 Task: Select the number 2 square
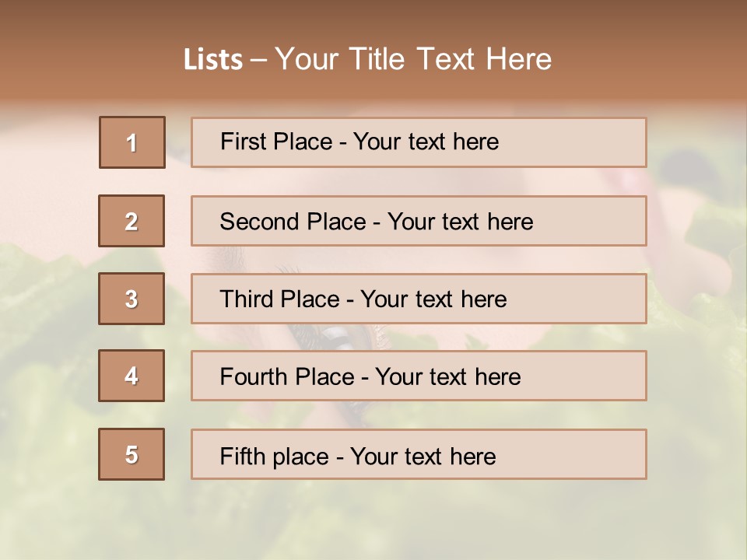(x=132, y=221)
